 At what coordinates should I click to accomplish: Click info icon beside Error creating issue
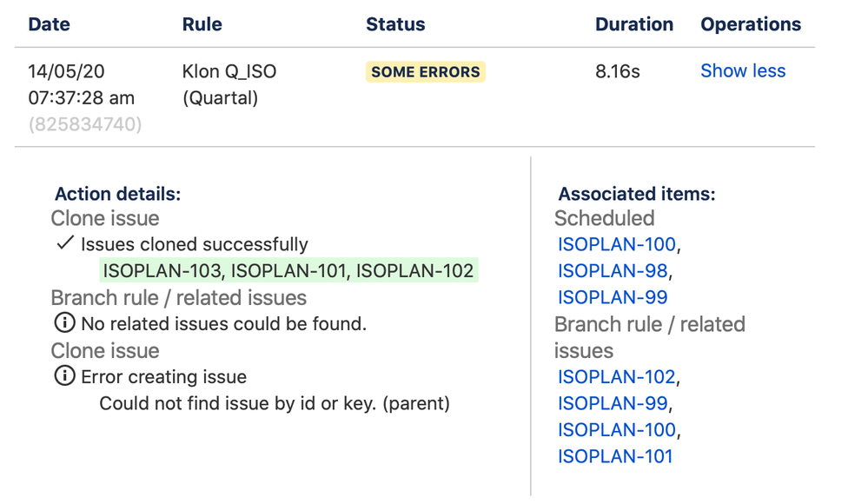[x=65, y=375]
